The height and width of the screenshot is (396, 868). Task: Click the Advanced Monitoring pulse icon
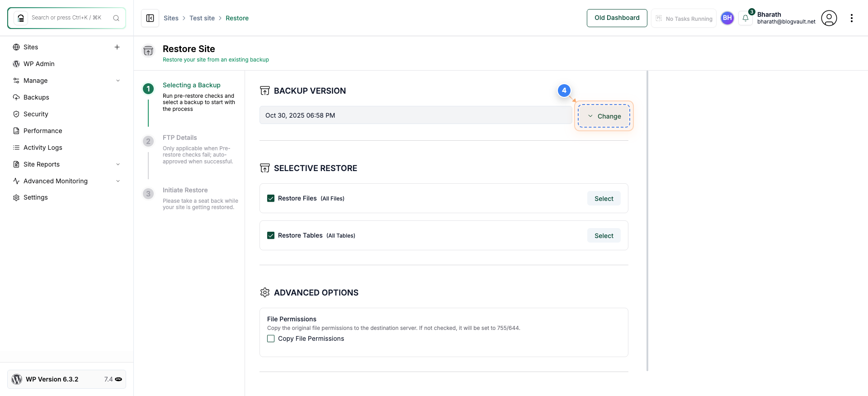(x=16, y=181)
